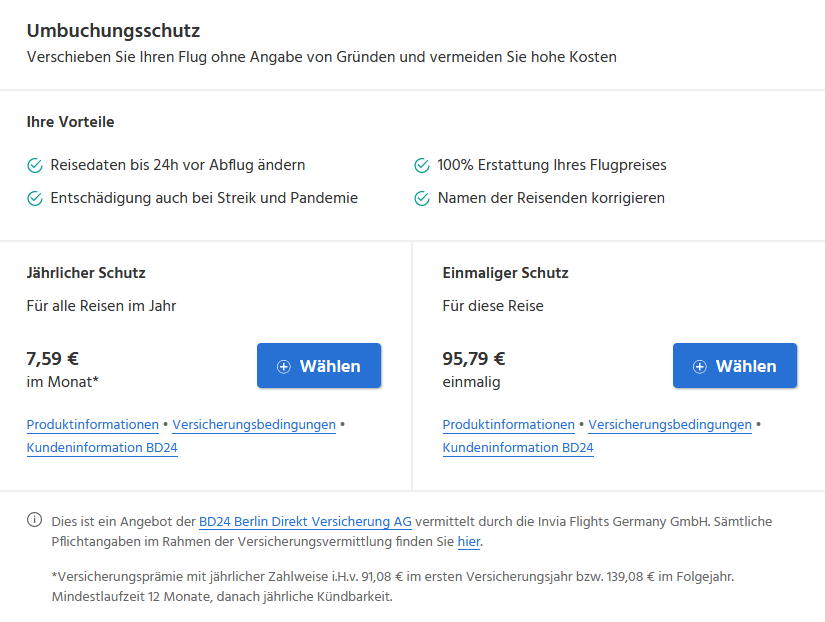
Task: Click checkmark icon next to Reisedaten bis 24h
Action: [35, 165]
